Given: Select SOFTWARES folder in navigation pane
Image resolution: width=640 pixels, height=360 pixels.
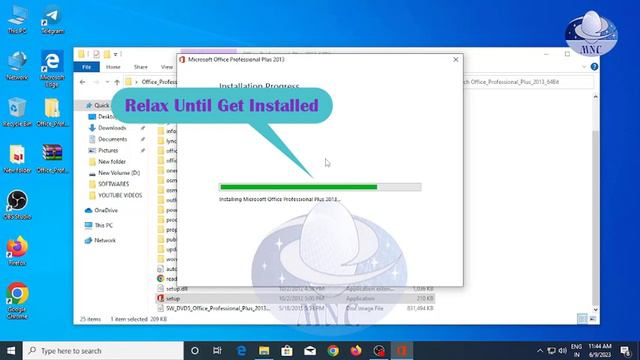Looking at the screenshot, I should [x=113, y=184].
